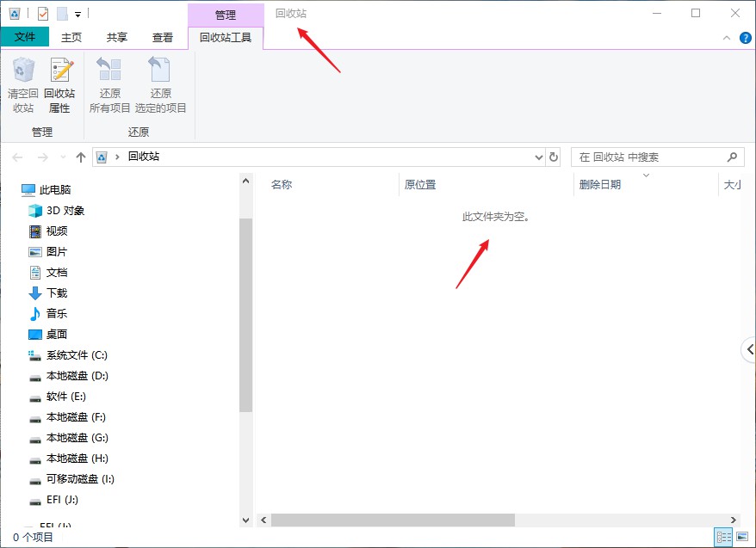
Task: Switch to the 共享 (Share) tab
Action: [x=117, y=38]
